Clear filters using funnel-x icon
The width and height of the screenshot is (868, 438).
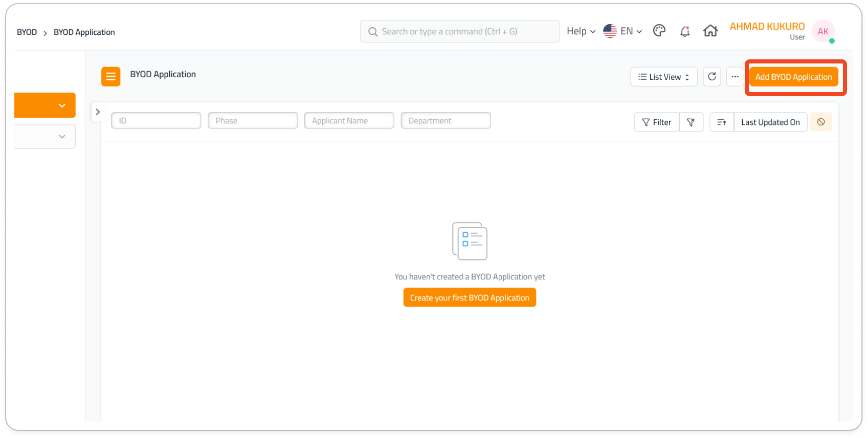(691, 122)
